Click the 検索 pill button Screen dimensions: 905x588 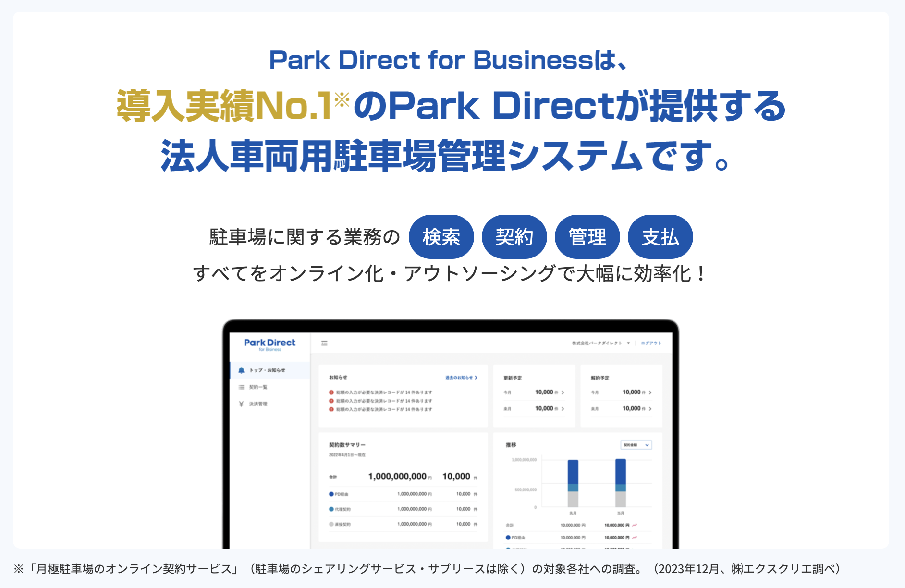441,237
